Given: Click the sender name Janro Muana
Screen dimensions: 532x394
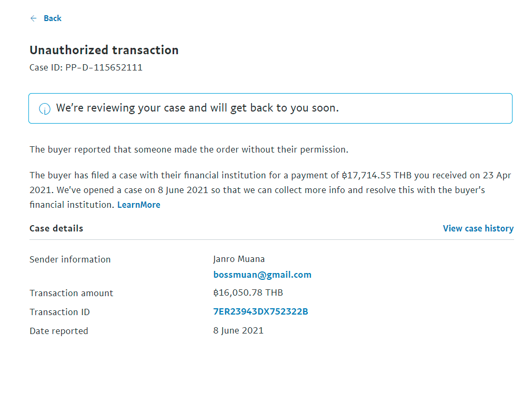Looking at the screenshot, I should click(239, 259).
